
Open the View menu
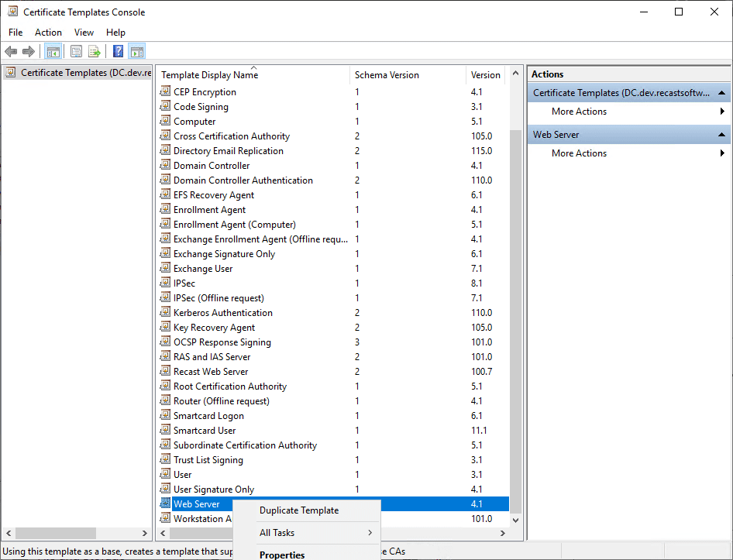click(84, 32)
